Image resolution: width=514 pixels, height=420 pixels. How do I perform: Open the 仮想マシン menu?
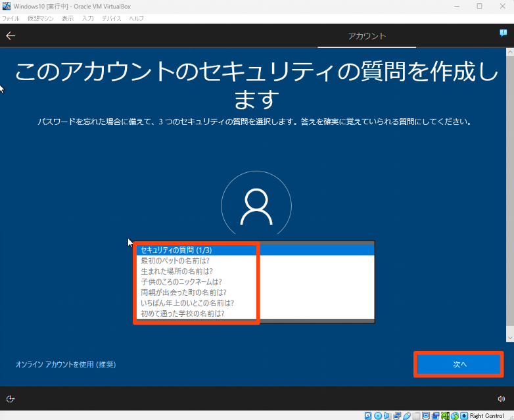(x=40, y=18)
